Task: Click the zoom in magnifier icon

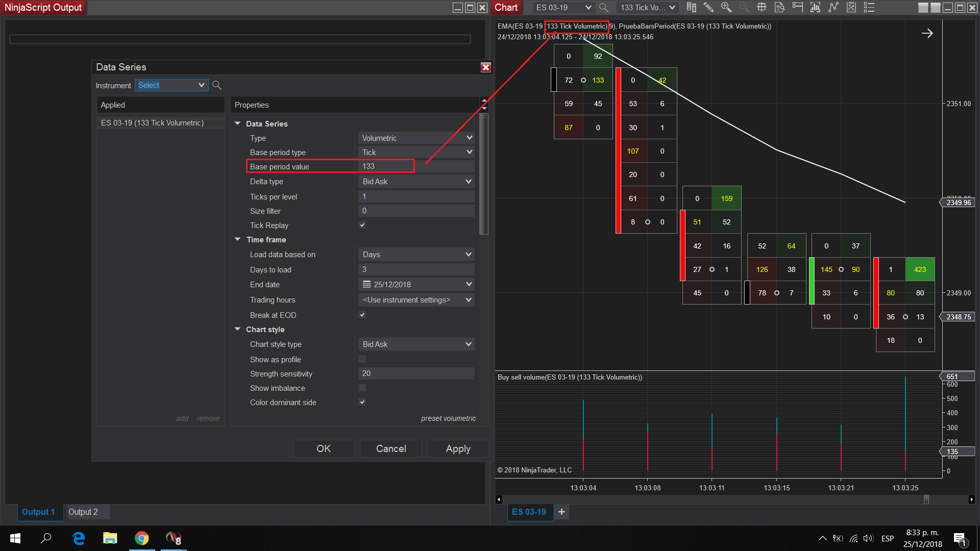Action: point(726,7)
